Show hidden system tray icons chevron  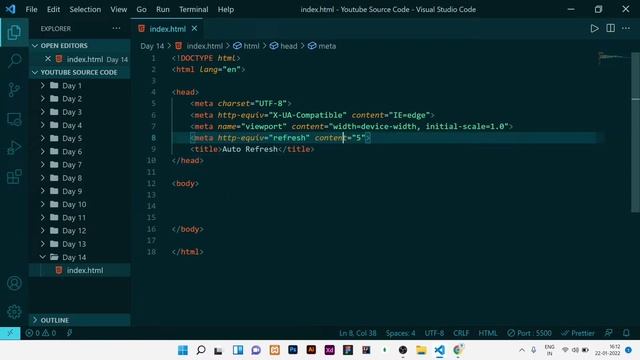(x=522, y=350)
